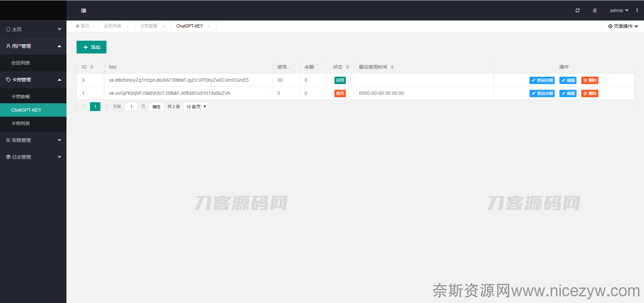Screen dimensions: 644x303
Task: Select page 1 in pagination
Action: (95, 107)
